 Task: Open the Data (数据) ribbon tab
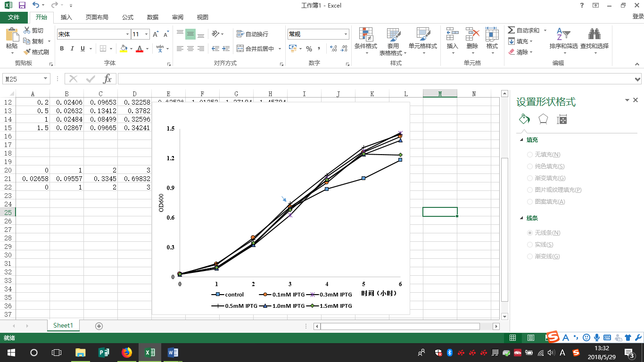[153, 17]
